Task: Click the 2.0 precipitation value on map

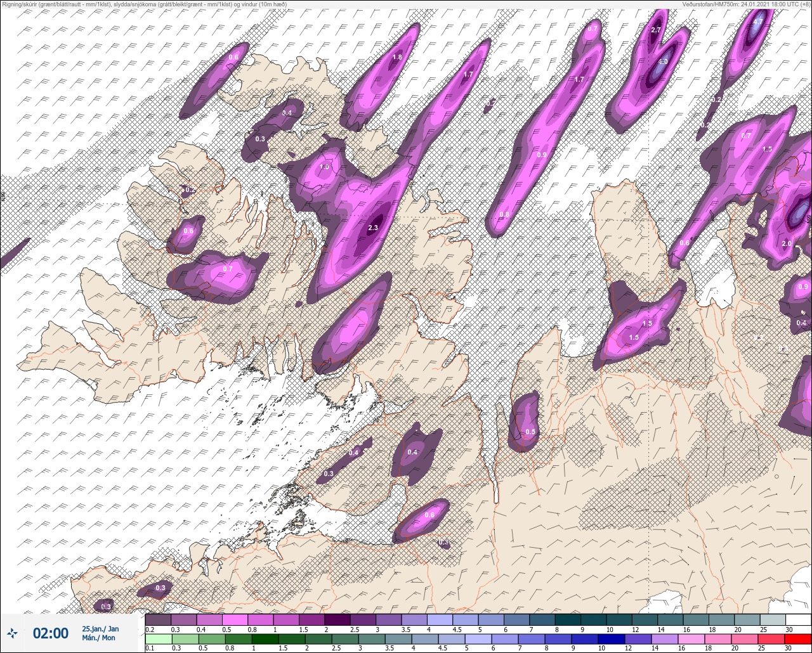Action: pyautogui.click(x=787, y=243)
